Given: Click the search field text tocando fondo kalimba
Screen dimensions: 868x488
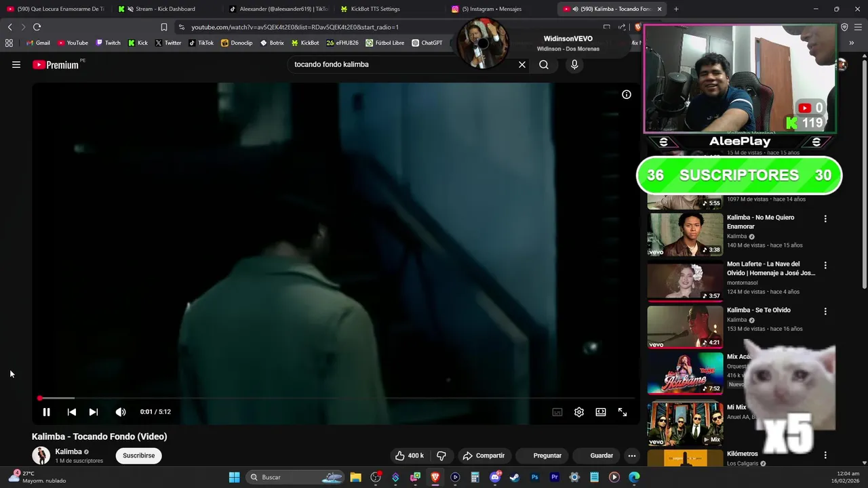Looking at the screenshot, I should click(332, 64).
